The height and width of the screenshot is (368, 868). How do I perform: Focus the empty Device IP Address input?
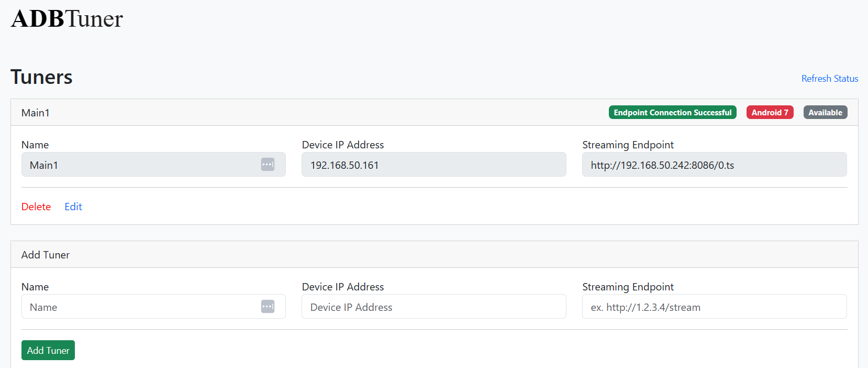click(433, 307)
